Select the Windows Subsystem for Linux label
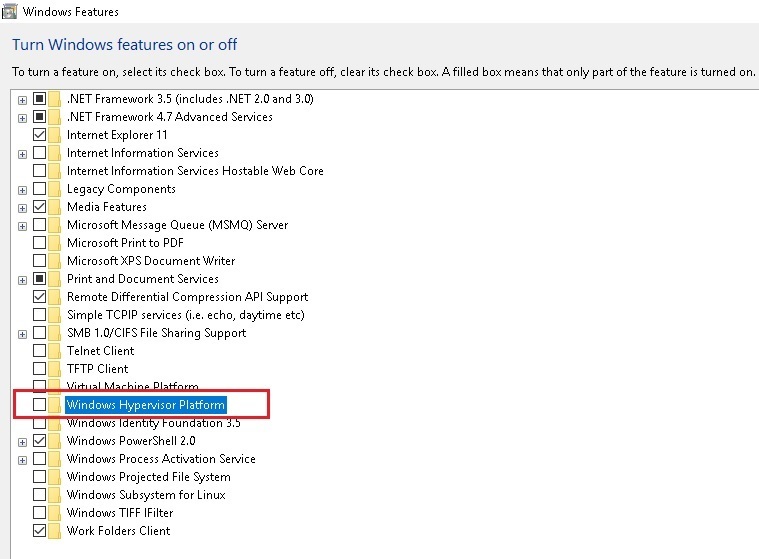This screenshot has height=559, width=759. 146,495
